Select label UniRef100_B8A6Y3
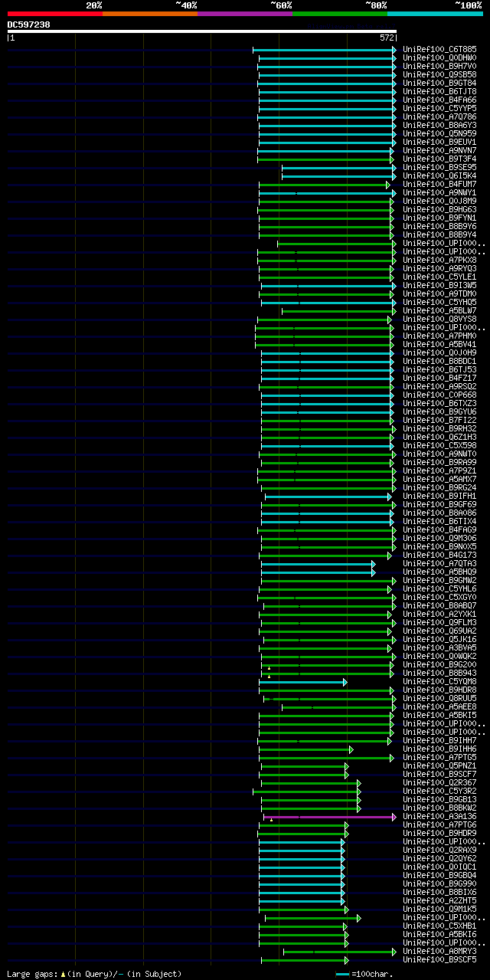490x980 pixels. click(441, 125)
